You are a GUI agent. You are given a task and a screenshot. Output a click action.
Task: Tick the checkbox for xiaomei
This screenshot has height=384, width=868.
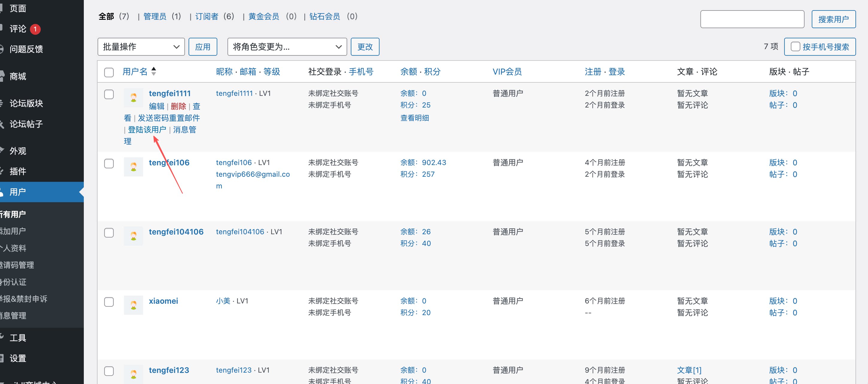[x=109, y=302]
